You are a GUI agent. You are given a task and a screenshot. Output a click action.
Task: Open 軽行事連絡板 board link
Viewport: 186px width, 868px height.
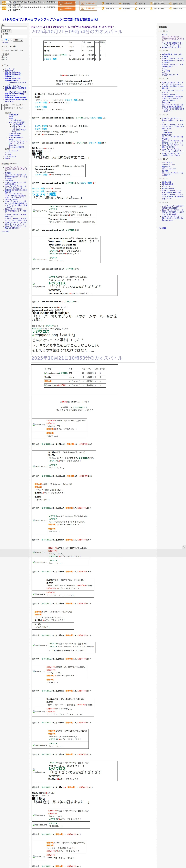(13, 115)
